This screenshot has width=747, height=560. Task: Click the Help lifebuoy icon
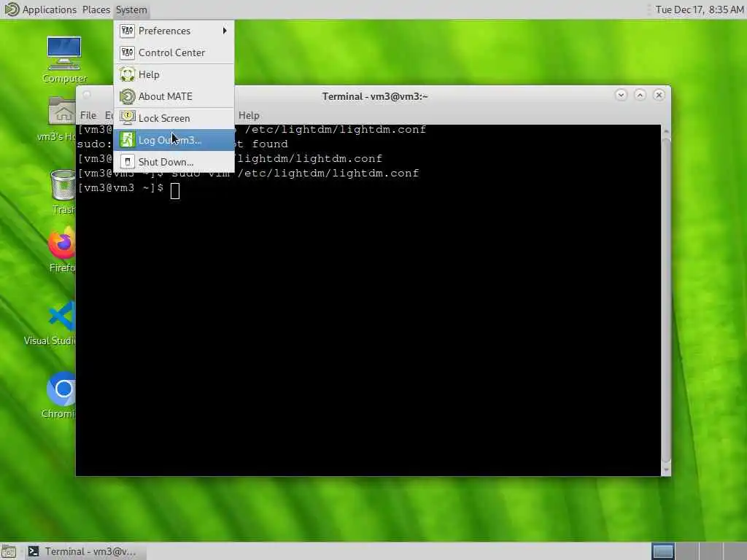click(x=127, y=75)
